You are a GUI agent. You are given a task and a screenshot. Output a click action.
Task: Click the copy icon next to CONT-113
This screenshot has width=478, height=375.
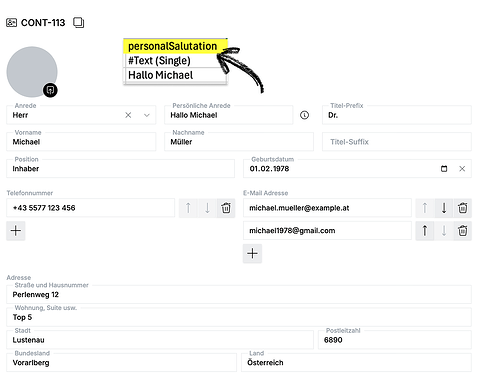[78, 23]
